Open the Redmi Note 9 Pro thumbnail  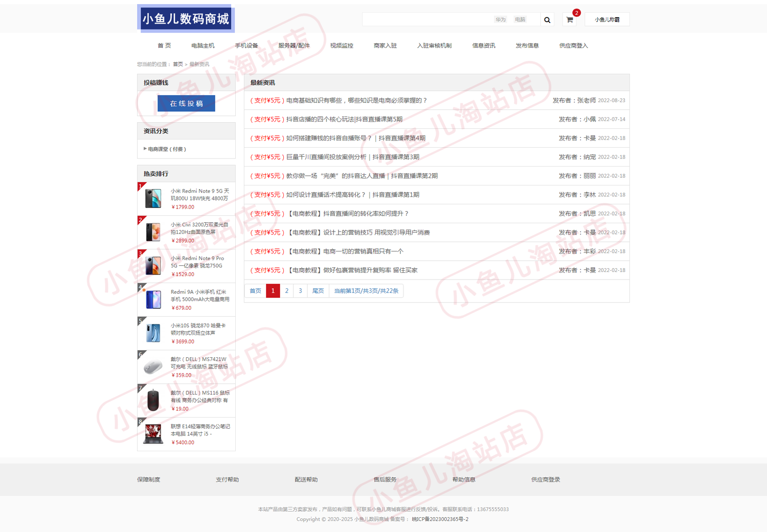click(153, 266)
